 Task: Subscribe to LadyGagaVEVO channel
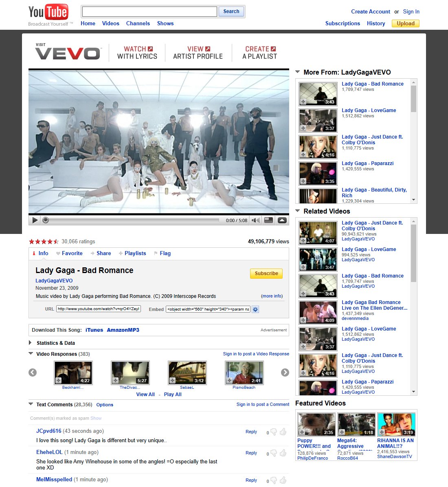pyautogui.click(x=266, y=273)
